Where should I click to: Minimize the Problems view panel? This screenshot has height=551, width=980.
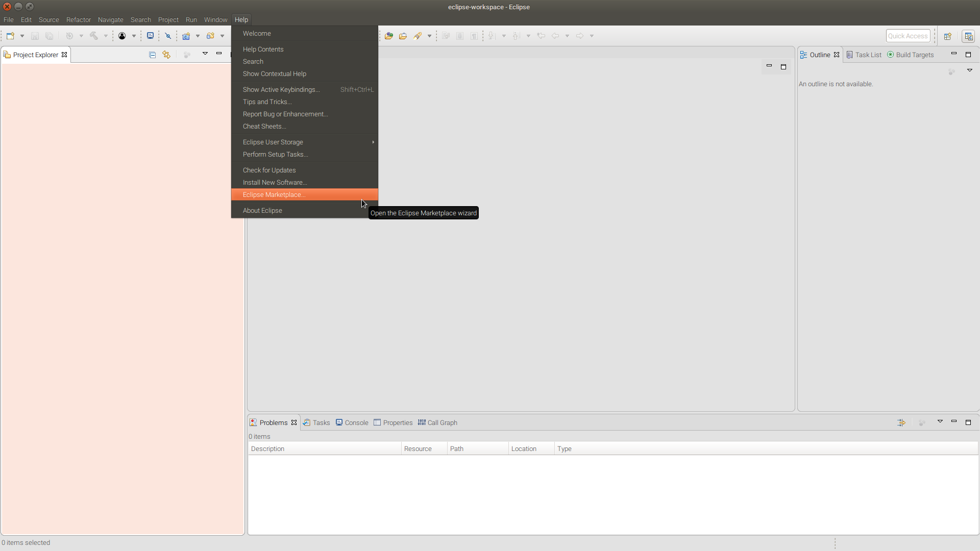point(954,422)
